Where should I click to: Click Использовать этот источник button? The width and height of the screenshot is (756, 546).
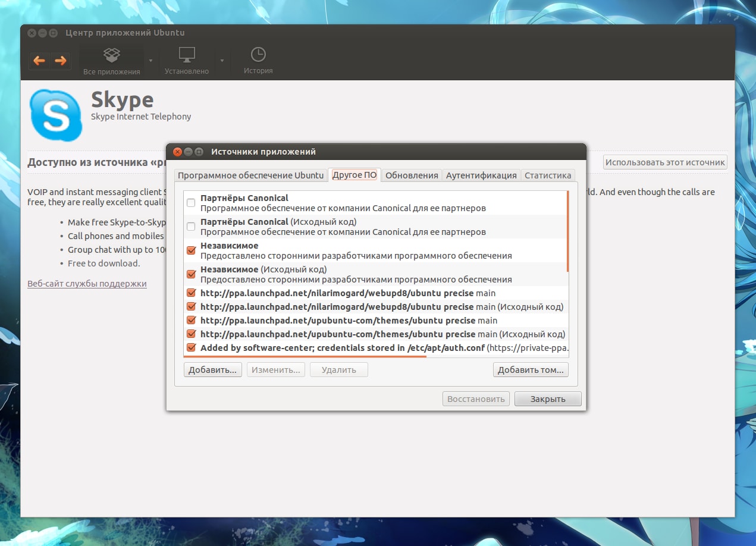click(665, 162)
